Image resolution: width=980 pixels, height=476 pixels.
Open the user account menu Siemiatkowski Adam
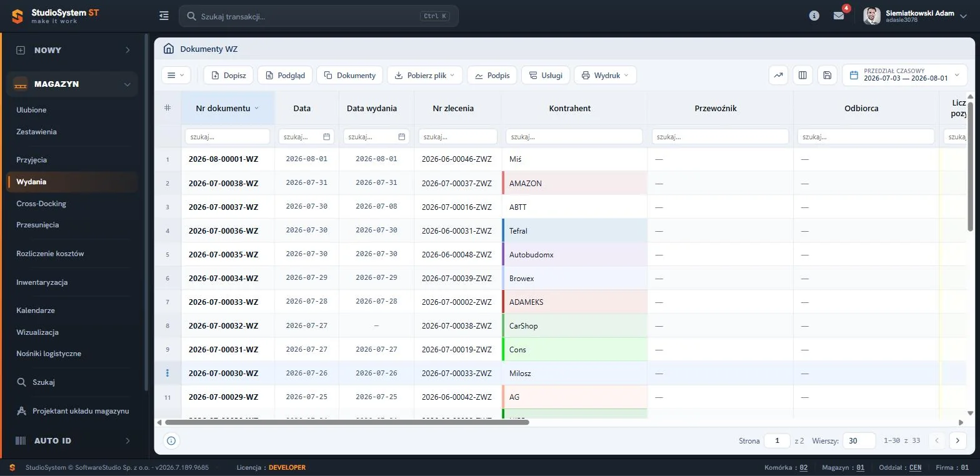click(x=917, y=16)
